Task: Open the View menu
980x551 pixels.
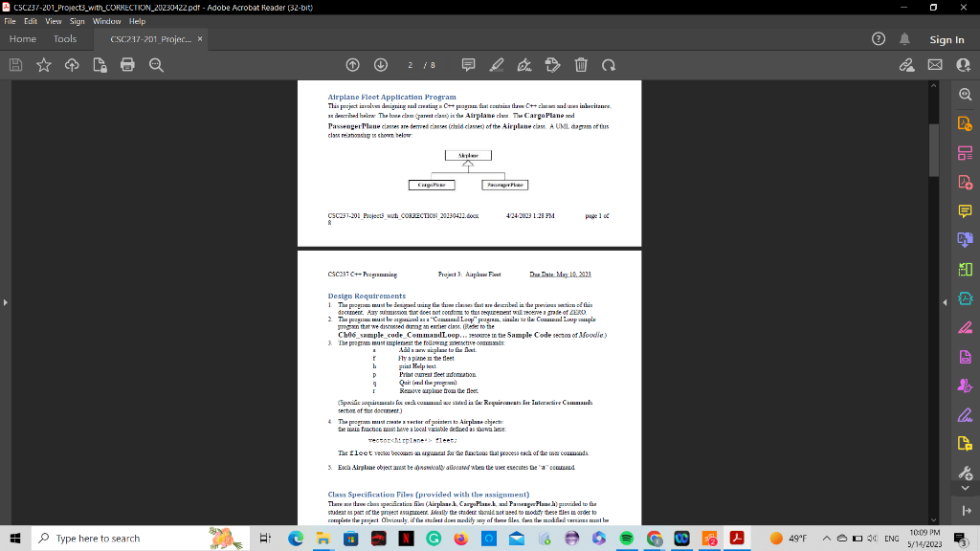Action: coord(54,21)
